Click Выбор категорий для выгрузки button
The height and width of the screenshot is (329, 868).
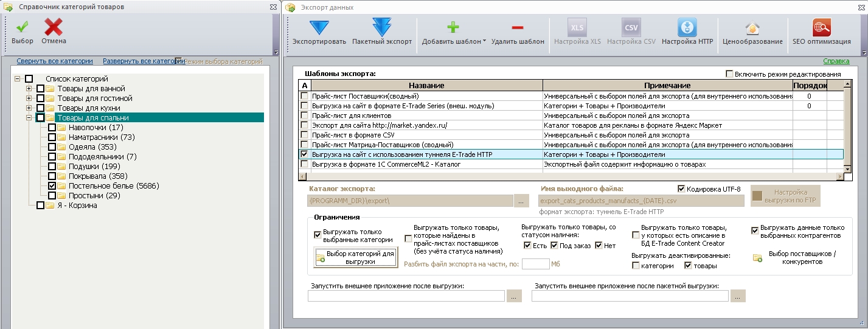pos(356,257)
